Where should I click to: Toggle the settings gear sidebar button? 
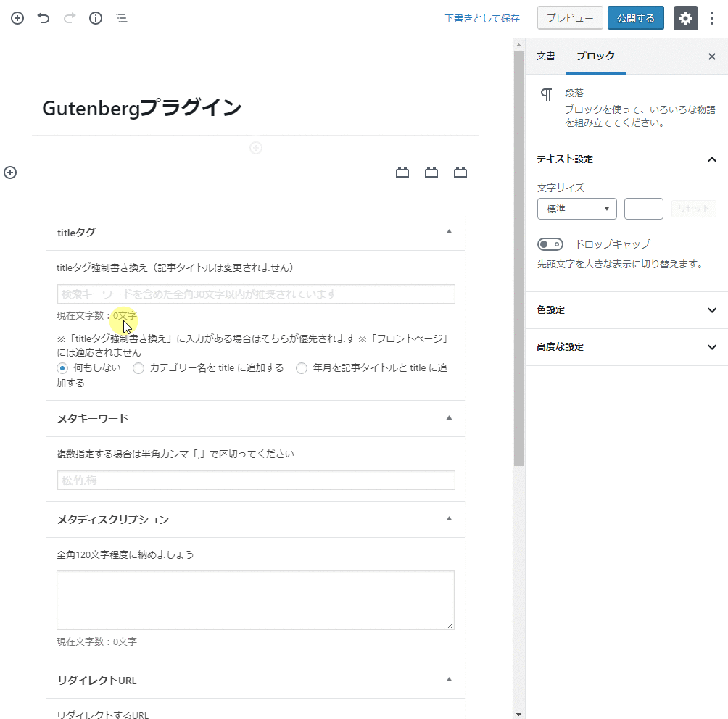pos(686,18)
